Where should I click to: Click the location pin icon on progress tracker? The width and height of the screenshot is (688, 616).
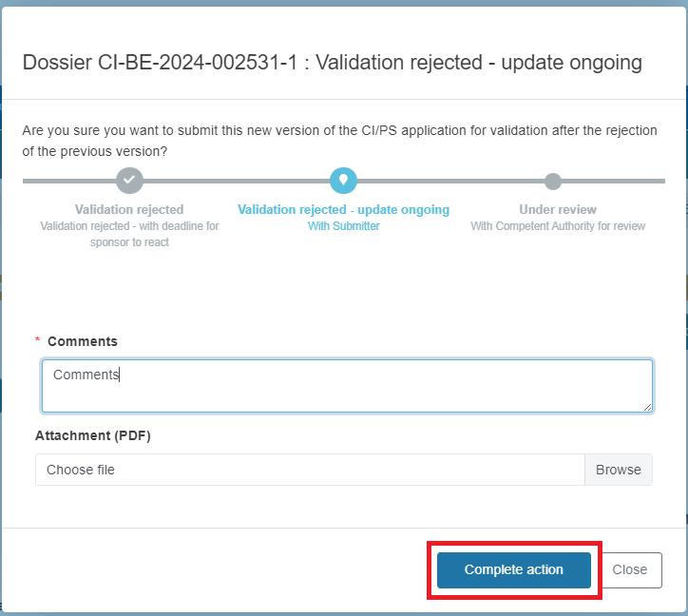(343, 180)
